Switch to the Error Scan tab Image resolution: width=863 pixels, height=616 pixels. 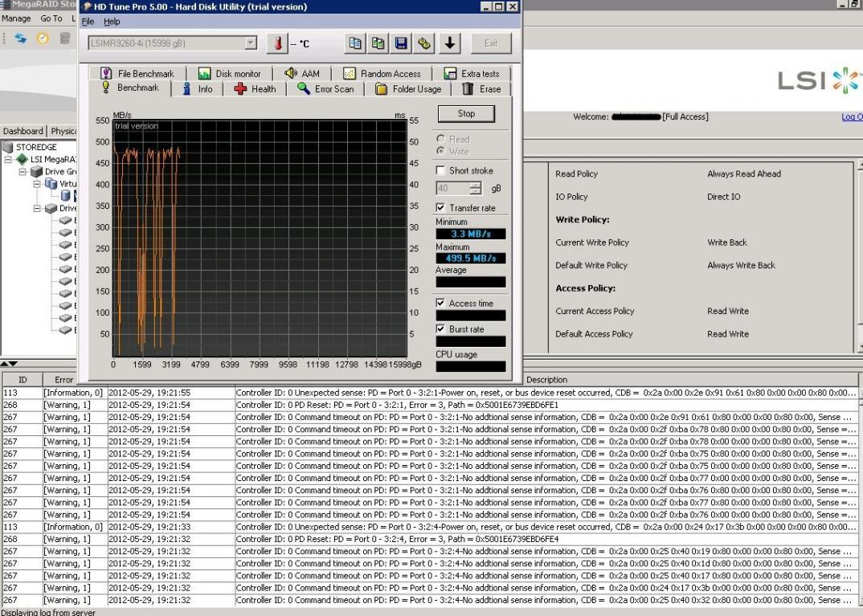tap(325, 89)
